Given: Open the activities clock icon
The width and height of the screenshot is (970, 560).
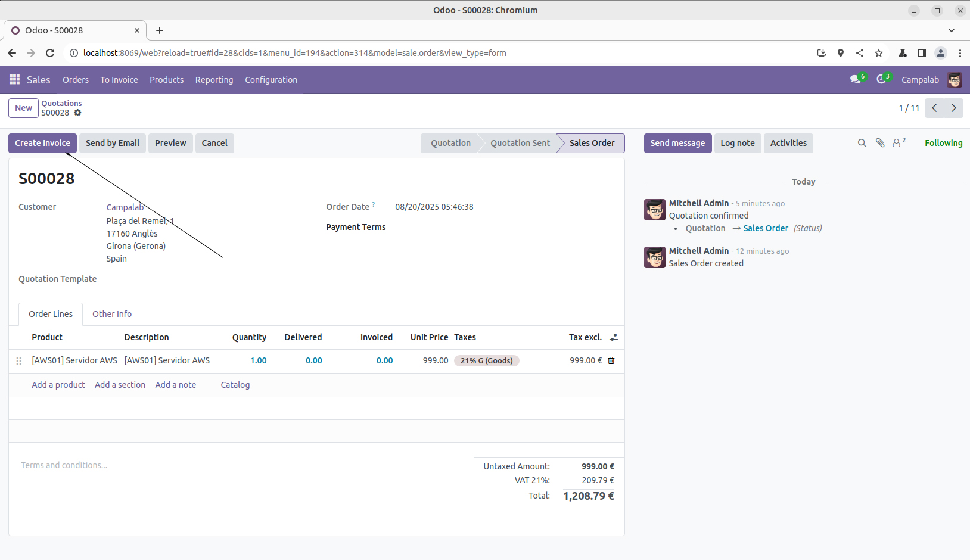Looking at the screenshot, I should pos(881,79).
